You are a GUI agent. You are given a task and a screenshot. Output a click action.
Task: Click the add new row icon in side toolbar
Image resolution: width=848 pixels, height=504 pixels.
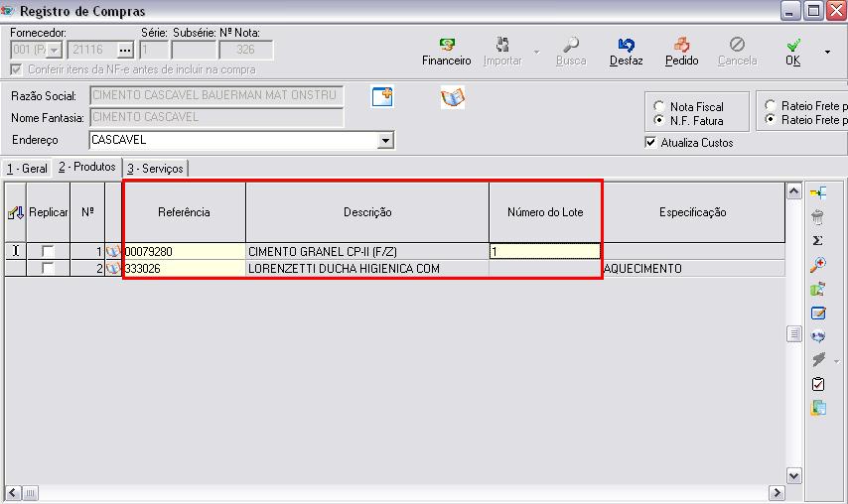tap(818, 192)
